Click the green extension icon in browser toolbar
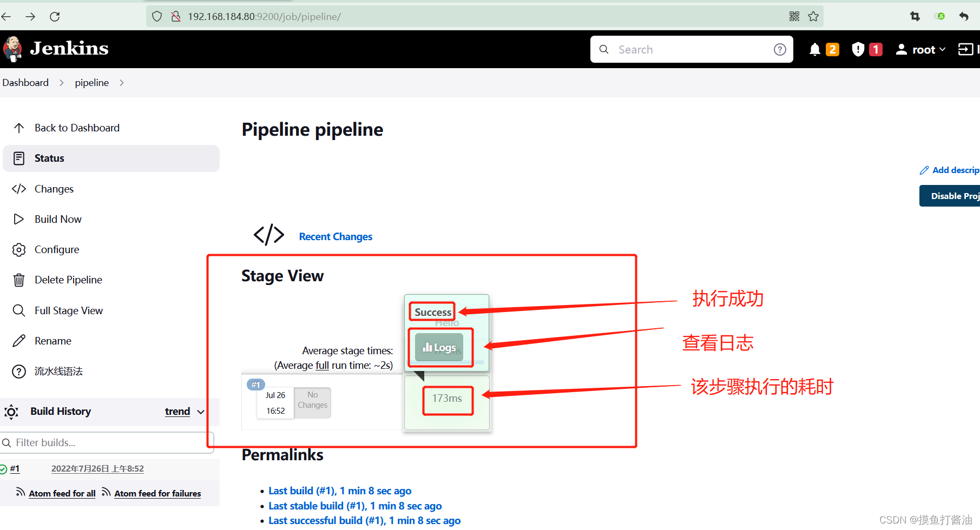This screenshot has height=530, width=980. coord(939,17)
